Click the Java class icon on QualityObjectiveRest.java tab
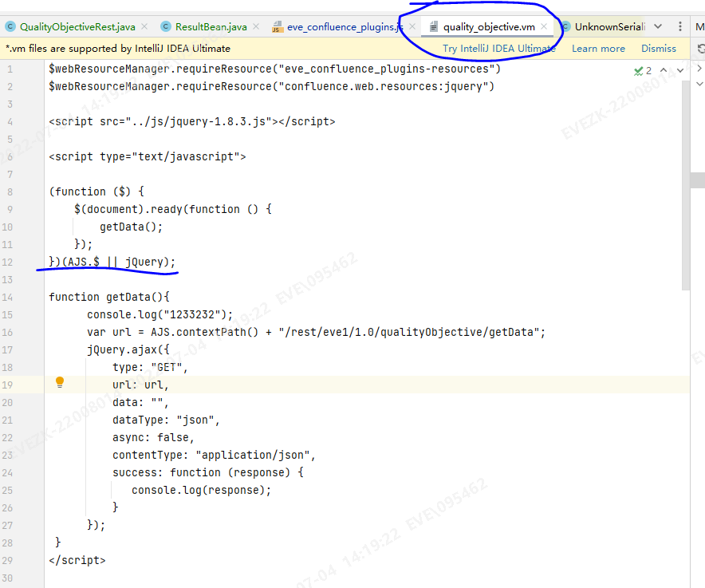The width and height of the screenshot is (705, 588). click(10, 26)
